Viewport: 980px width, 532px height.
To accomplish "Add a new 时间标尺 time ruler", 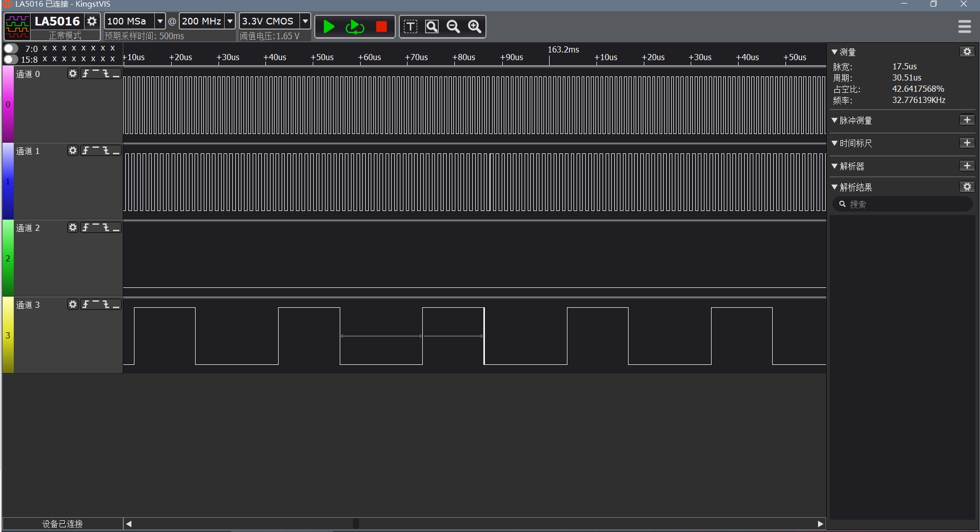I will coord(967,143).
